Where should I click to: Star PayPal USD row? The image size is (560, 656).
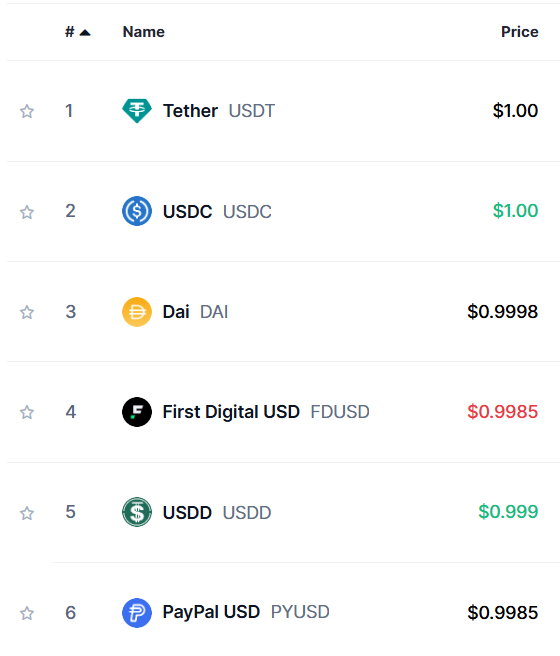pyautogui.click(x=27, y=613)
